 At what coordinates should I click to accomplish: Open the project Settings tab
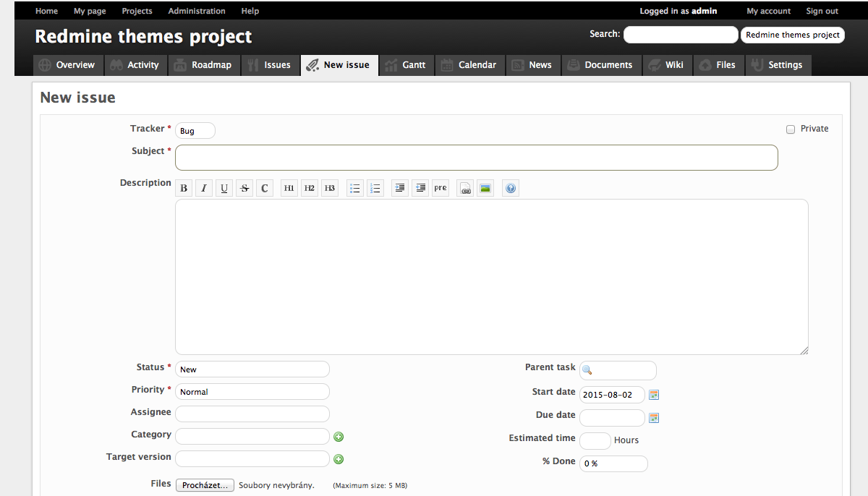point(778,65)
